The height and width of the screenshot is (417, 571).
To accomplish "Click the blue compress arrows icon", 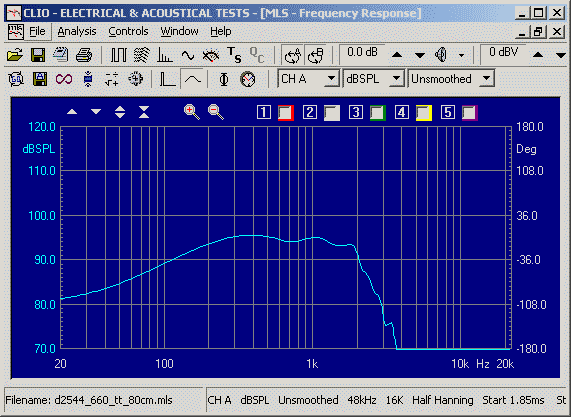I will [88, 79].
